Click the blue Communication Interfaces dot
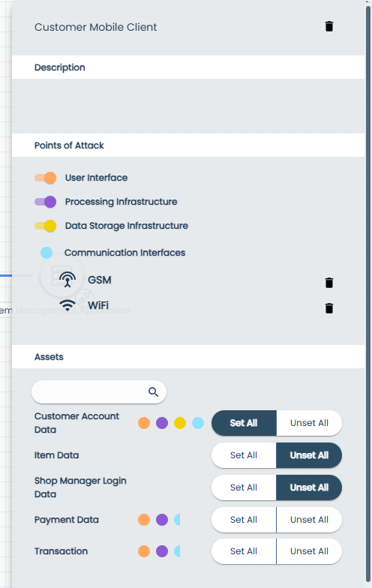 46,253
